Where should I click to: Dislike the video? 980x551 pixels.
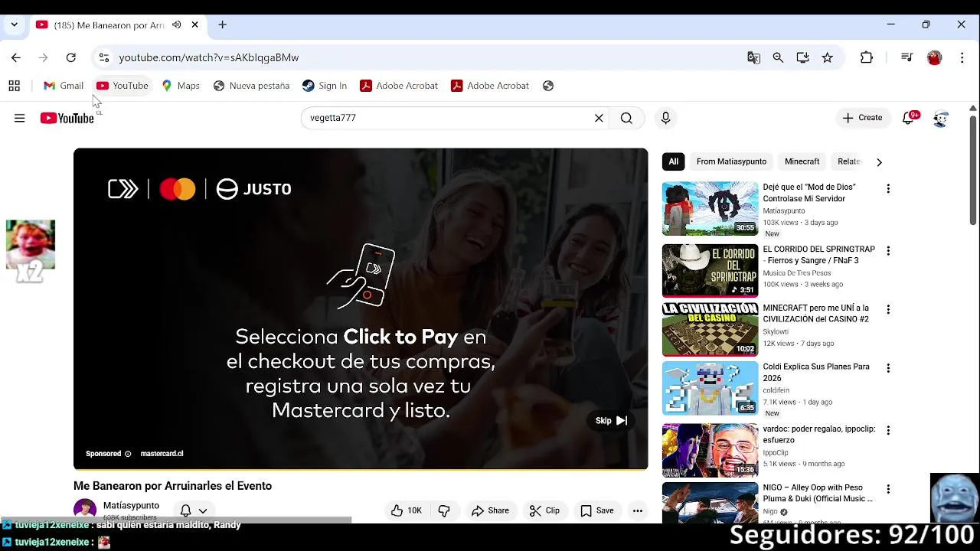point(444,510)
